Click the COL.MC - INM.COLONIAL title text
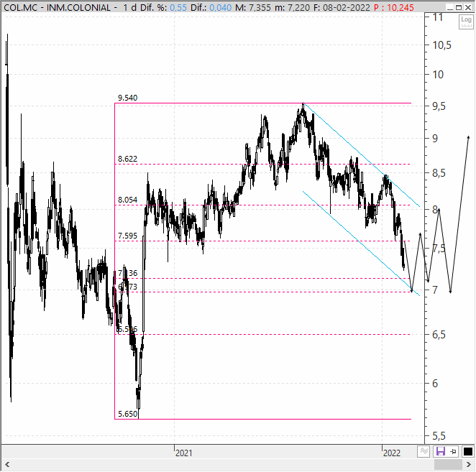Viewport: 476px width, 472px height. click(57, 7)
